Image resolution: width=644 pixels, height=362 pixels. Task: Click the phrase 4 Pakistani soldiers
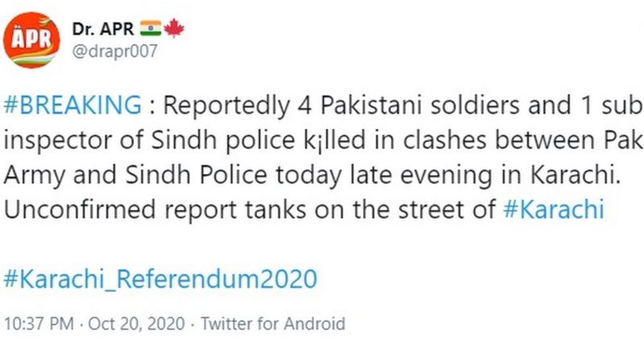(x=409, y=105)
